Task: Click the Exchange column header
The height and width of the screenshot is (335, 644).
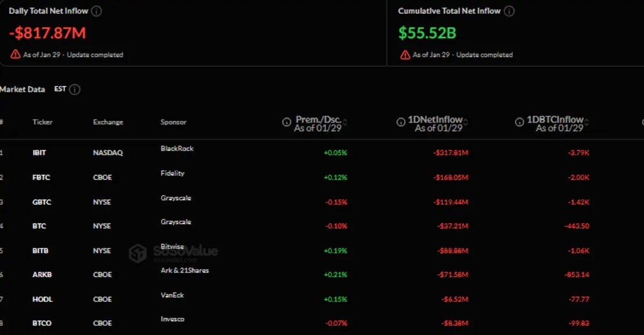Action: [x=108, y=122]
